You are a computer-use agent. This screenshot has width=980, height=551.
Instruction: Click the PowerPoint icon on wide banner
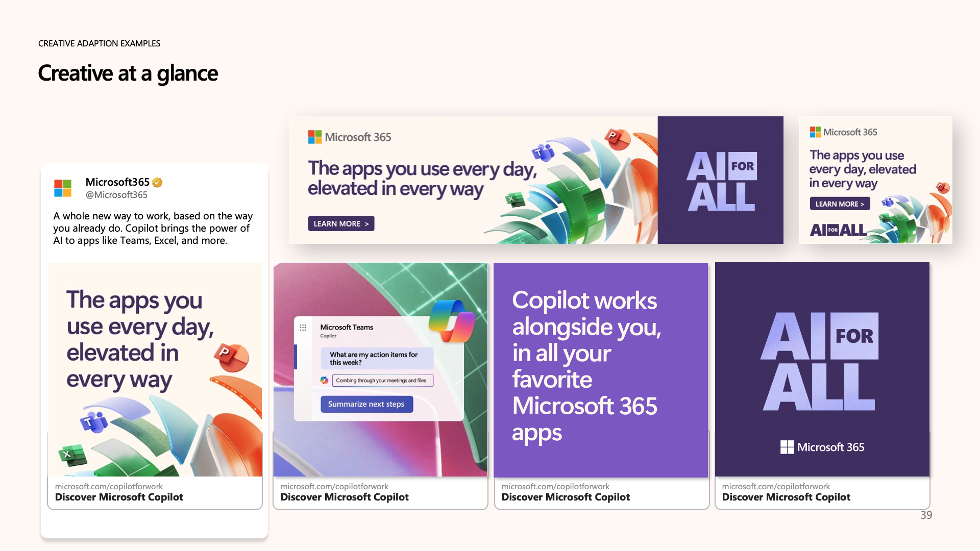pyautogui.click(x=617, y=138)
